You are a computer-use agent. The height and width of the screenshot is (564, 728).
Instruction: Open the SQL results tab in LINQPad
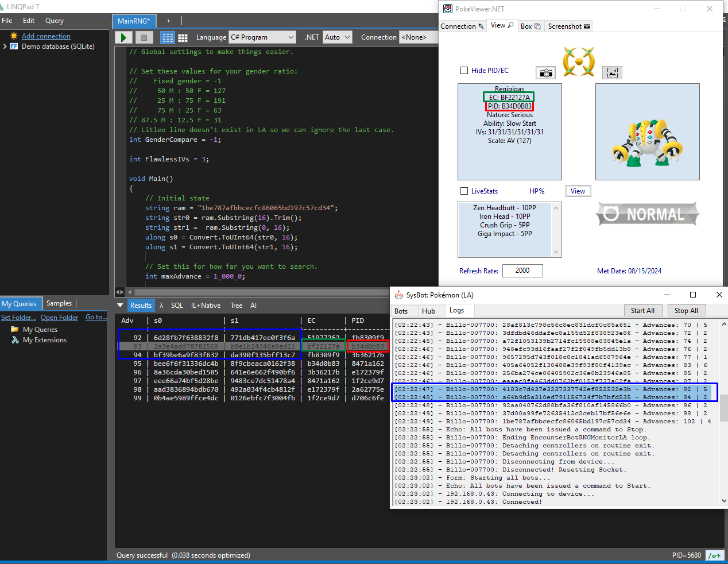pos(177,306)
